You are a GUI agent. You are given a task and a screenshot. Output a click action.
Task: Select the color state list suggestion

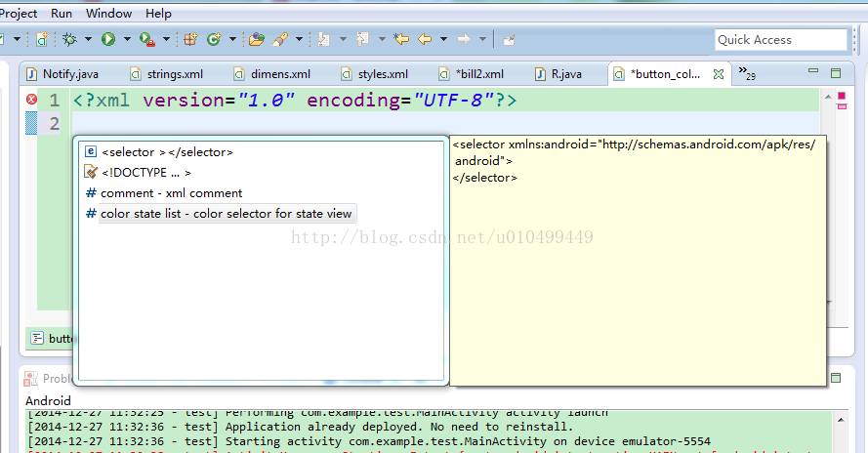[x=260, y=213]
